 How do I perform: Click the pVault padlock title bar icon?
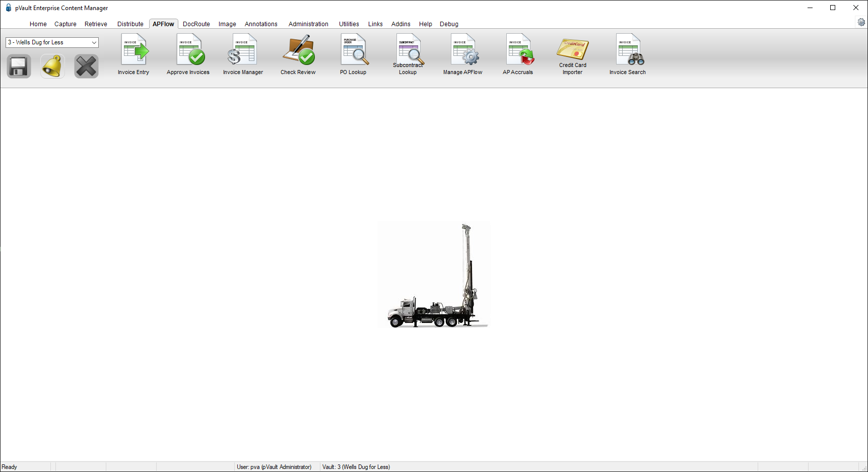pos(9,8)
